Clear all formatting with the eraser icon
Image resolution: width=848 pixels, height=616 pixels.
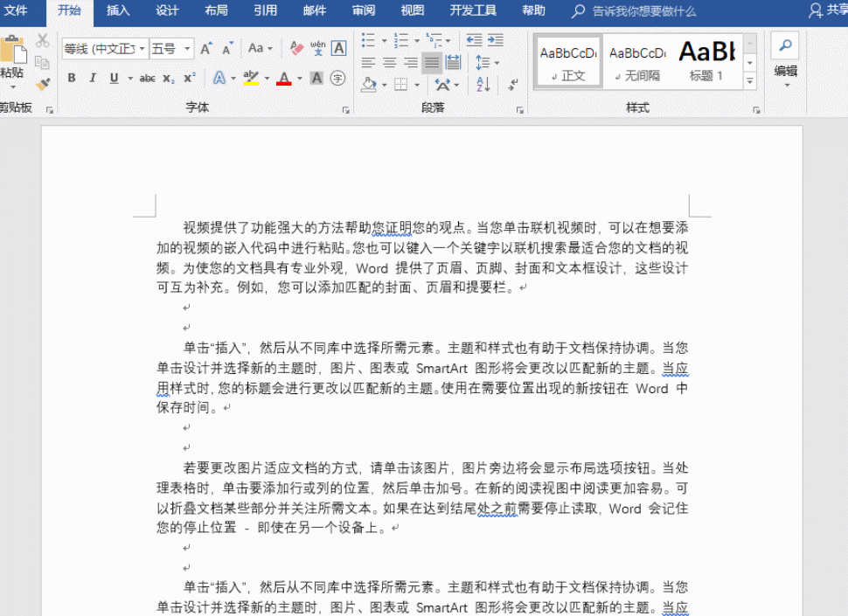click(296, 48)
